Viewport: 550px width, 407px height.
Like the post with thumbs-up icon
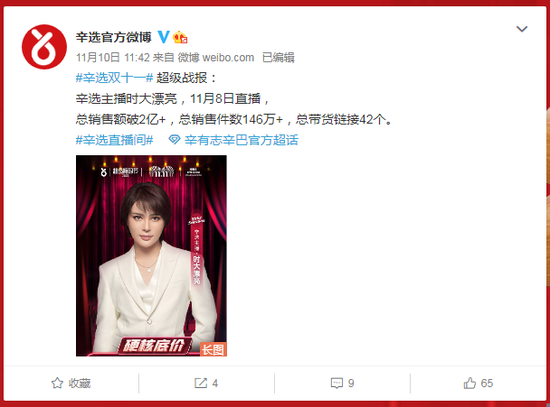470,383
